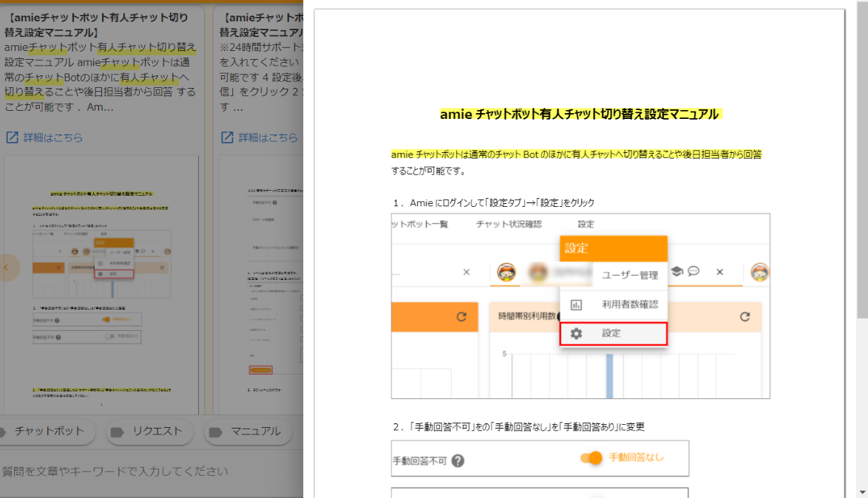The width and height of the screenshot is (868, 498).
Task: Click the speech bubble icon beside the graduation cap
Action: point(694,272)
